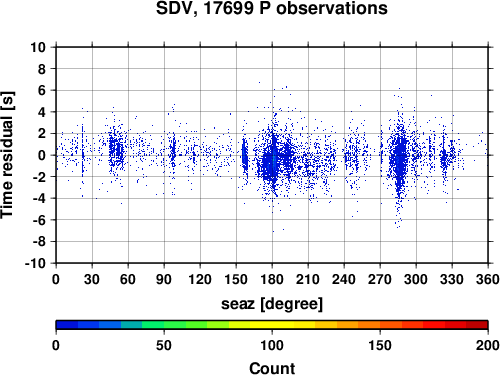Click the y-axis tick label "4"

coord(41,112)
